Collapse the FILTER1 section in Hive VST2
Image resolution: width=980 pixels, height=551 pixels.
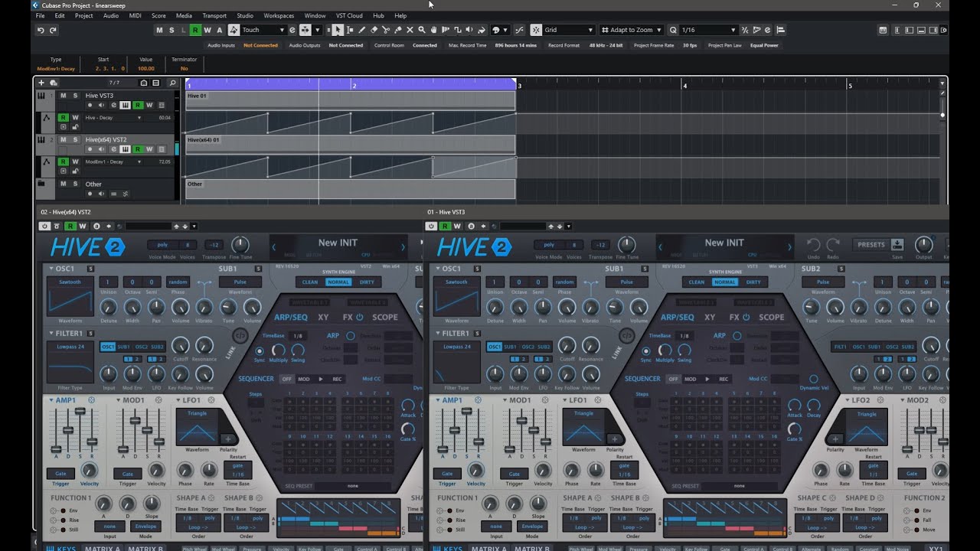click(51, 334)
